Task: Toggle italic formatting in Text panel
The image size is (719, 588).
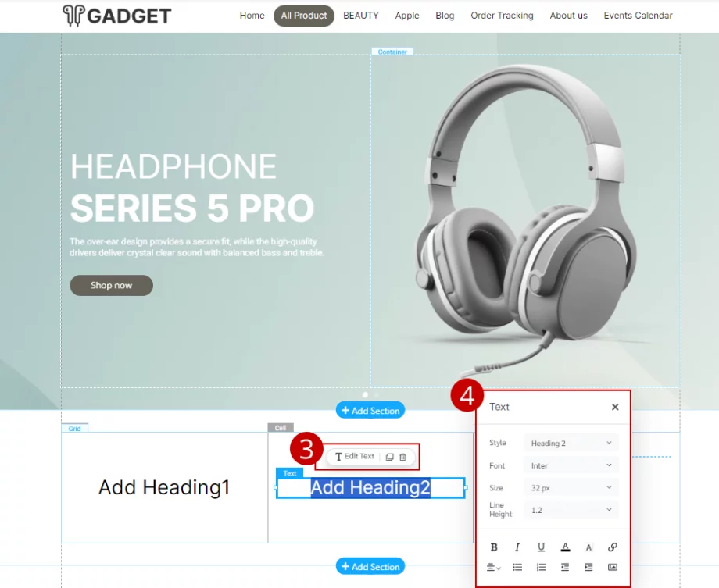Action: pyautogui.click(x=517, y=547)
